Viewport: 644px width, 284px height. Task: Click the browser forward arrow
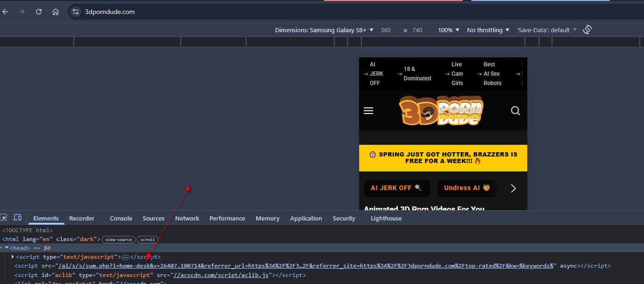click(x=22, y=12)
